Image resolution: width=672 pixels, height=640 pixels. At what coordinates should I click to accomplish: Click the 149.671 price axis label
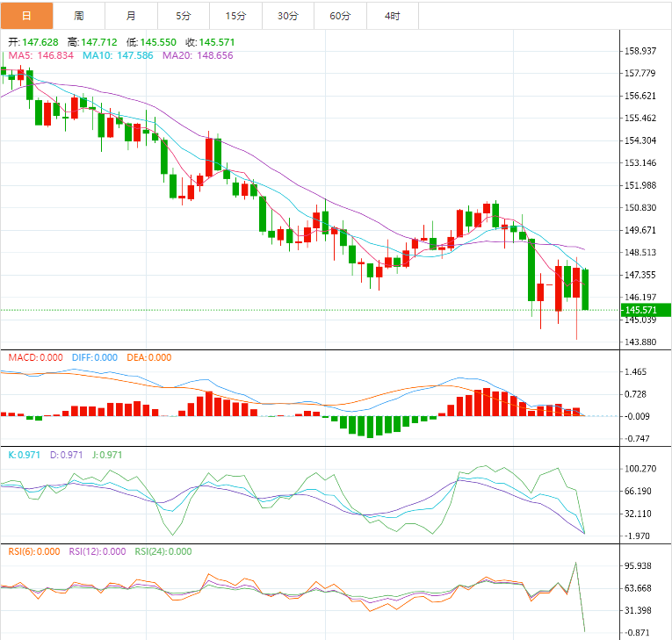point(640,230)
